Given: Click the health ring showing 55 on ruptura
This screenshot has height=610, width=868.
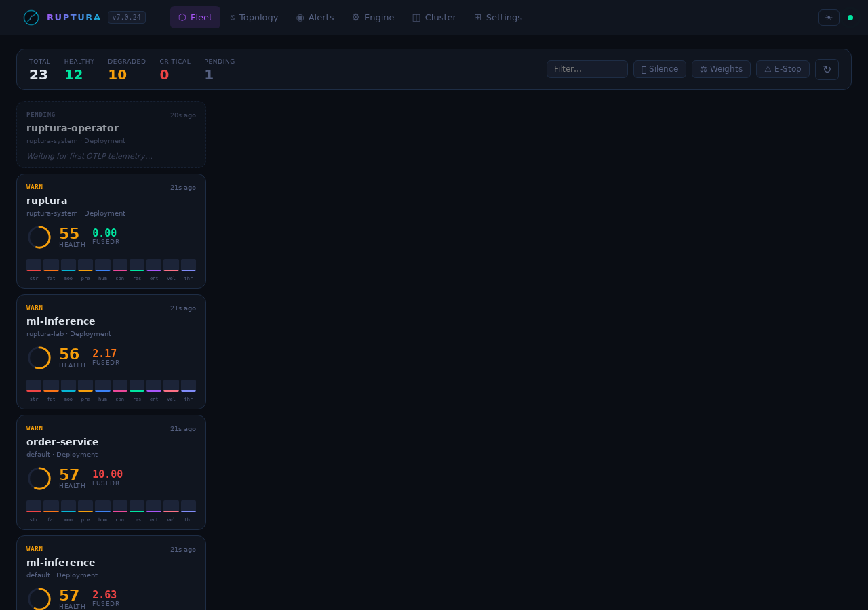Looking at the screenshot, I should 39,237.
